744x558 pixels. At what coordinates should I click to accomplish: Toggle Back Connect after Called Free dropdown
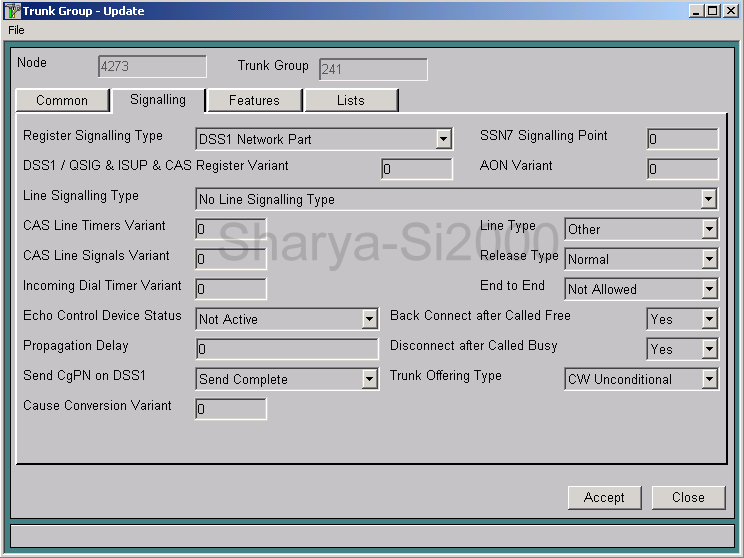coord(708,319)
